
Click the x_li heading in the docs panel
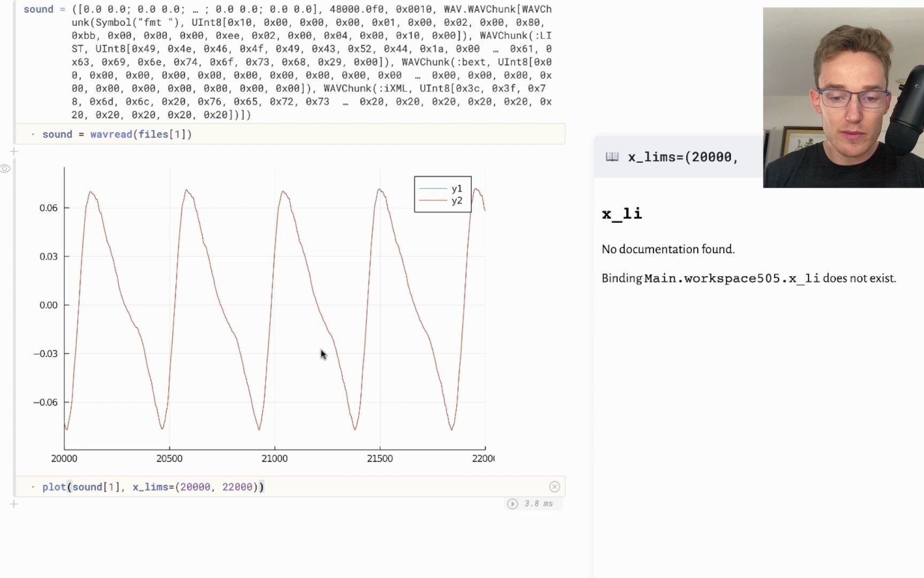click(622, 214)
